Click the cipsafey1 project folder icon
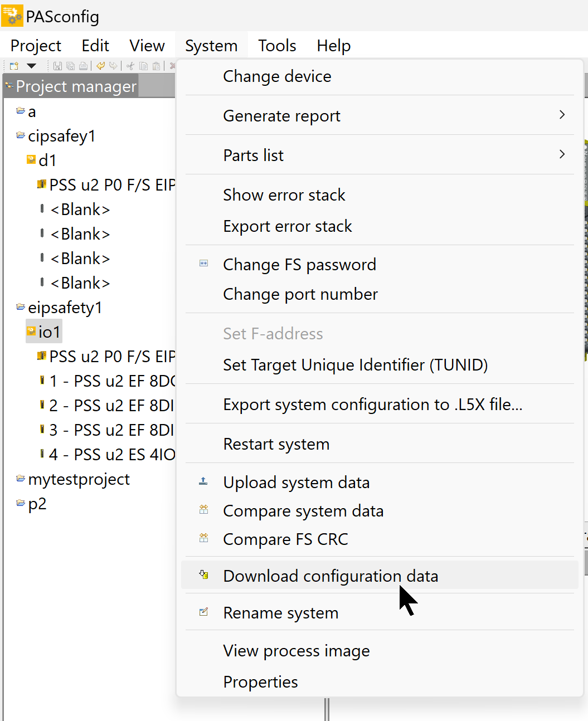588x721 pixels. pyautogui.click(x=21, y=135)
